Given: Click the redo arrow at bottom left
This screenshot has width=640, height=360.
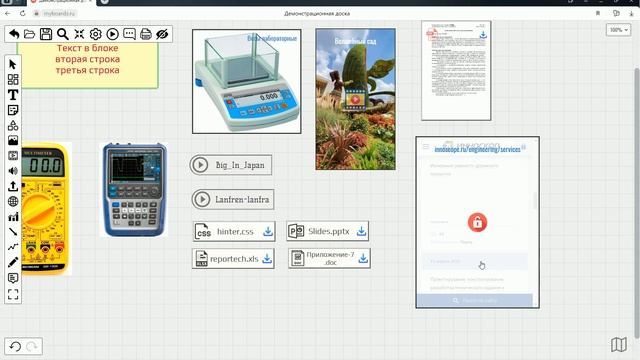Looking at the screenshot, I should pos(32,347).
